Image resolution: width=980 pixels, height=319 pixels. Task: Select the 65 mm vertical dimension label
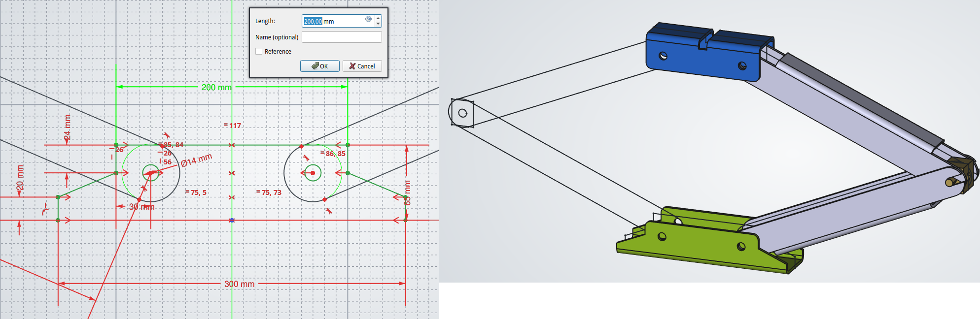point(408,193)
